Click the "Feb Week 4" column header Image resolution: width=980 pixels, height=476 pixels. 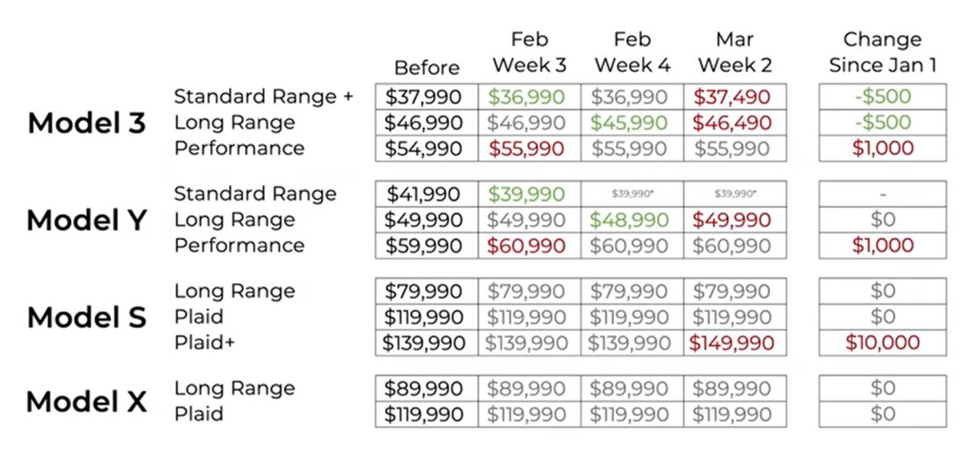tap(632, 52)
